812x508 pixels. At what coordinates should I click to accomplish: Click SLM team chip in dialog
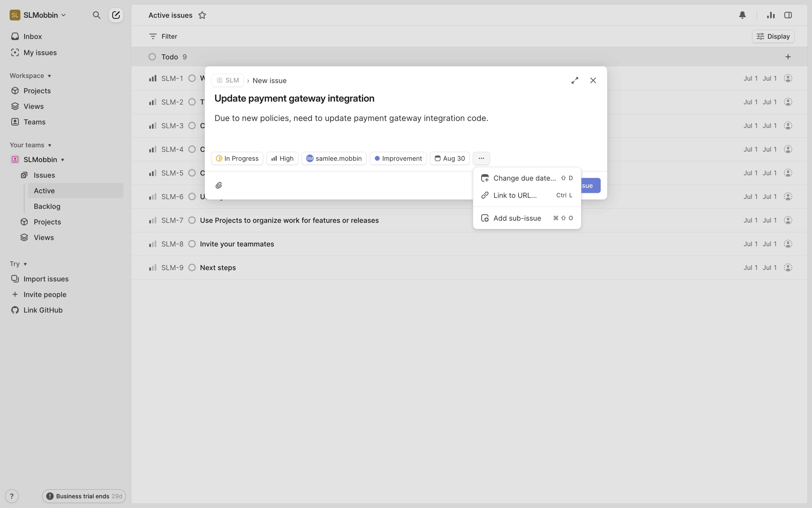click(x=228, y=80)
